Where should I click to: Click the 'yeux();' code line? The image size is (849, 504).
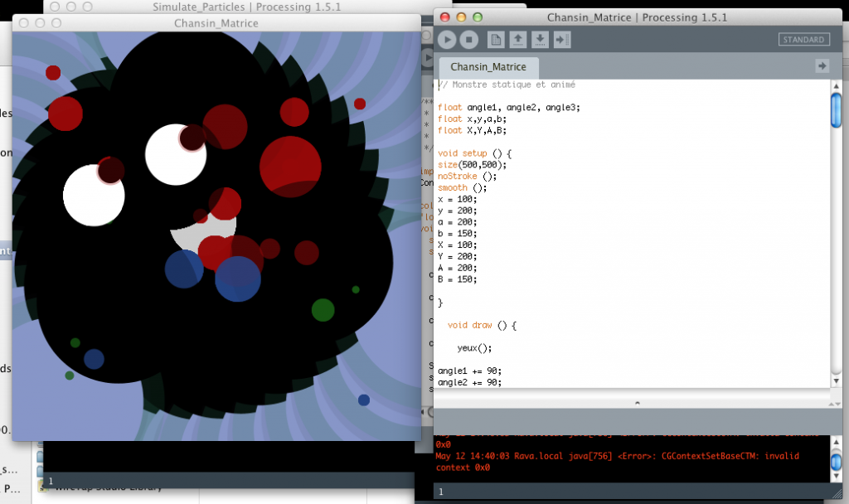point(474,348)
